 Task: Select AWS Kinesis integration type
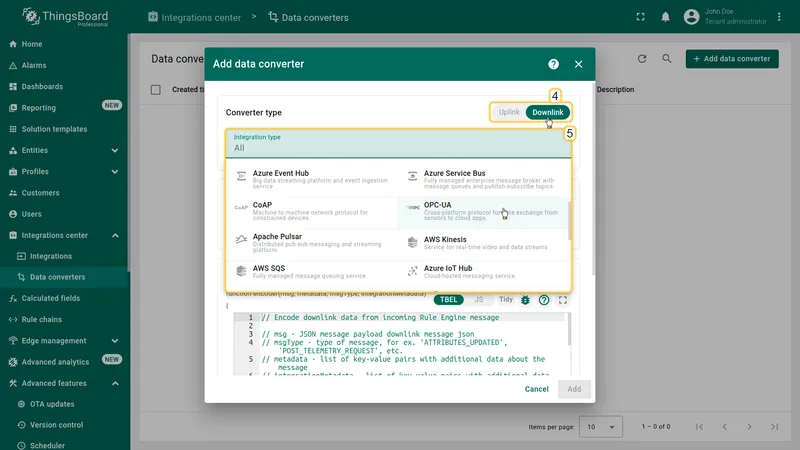pos(483,243)
